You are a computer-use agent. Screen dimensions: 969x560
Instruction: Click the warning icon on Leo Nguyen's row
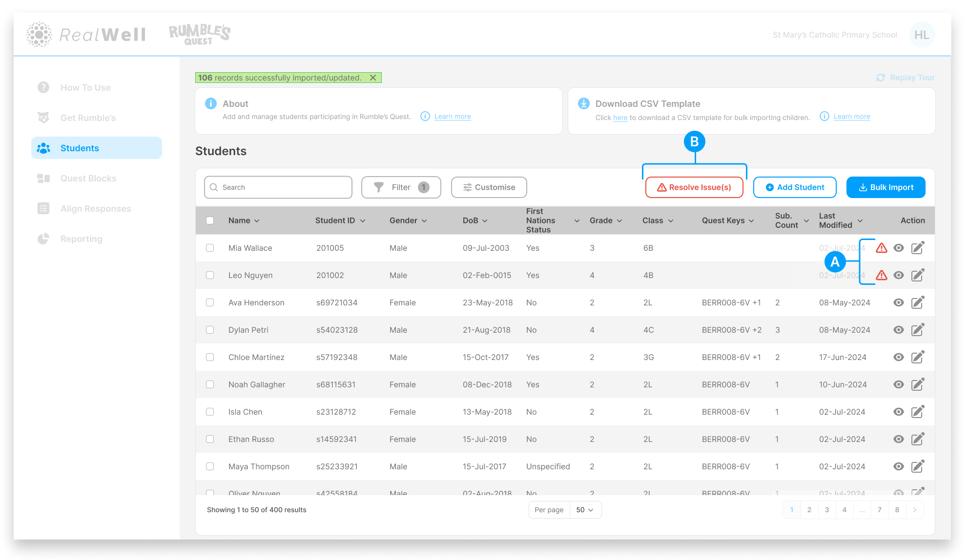click(882, 275)
